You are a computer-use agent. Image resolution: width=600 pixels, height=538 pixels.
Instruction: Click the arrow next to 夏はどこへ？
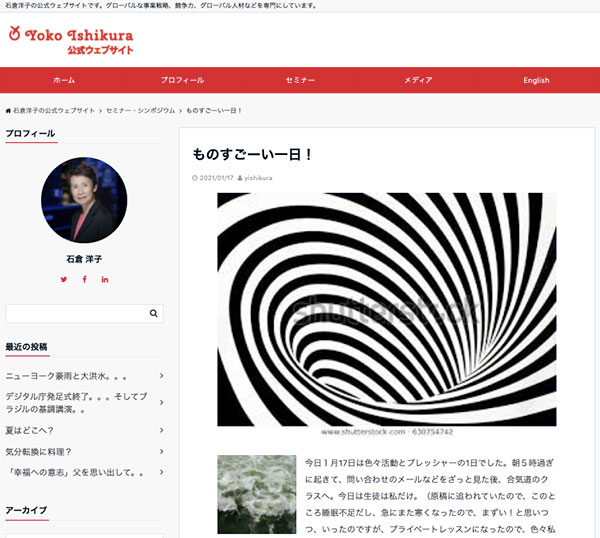161,430
